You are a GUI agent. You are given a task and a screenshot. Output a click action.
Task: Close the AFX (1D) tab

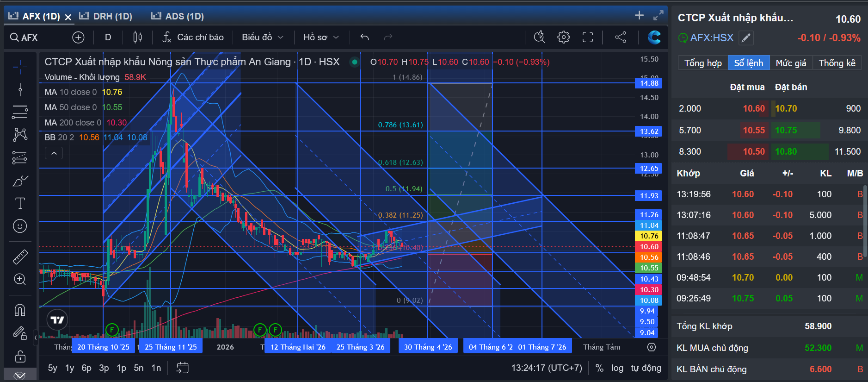click(68, 17)
